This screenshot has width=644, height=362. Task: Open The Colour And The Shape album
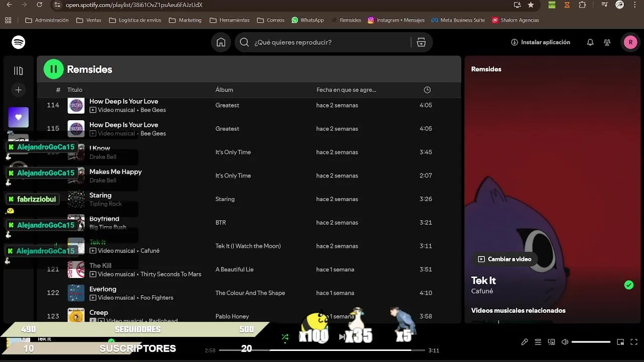pos(250,293)
